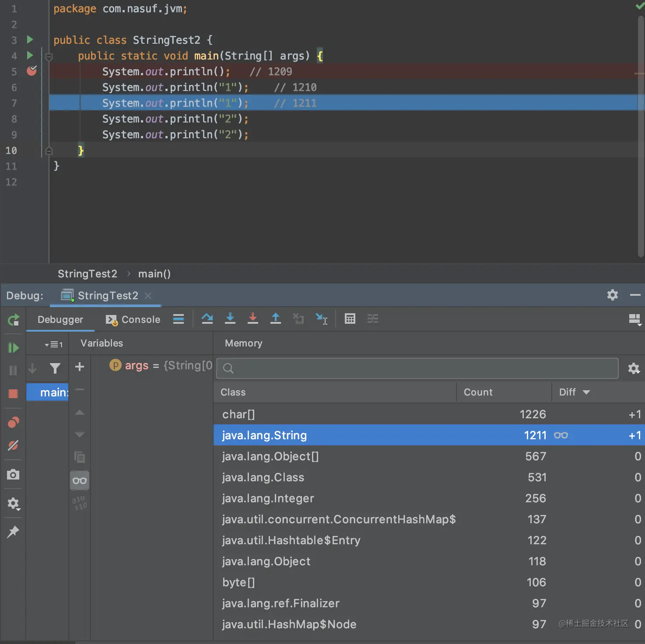
Task: Open Debug tool window settings gear
Action: [x=613, y=295]
